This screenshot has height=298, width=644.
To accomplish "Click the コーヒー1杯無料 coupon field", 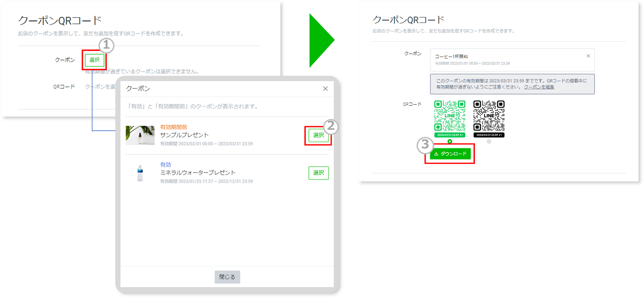I will pos(504,59).
